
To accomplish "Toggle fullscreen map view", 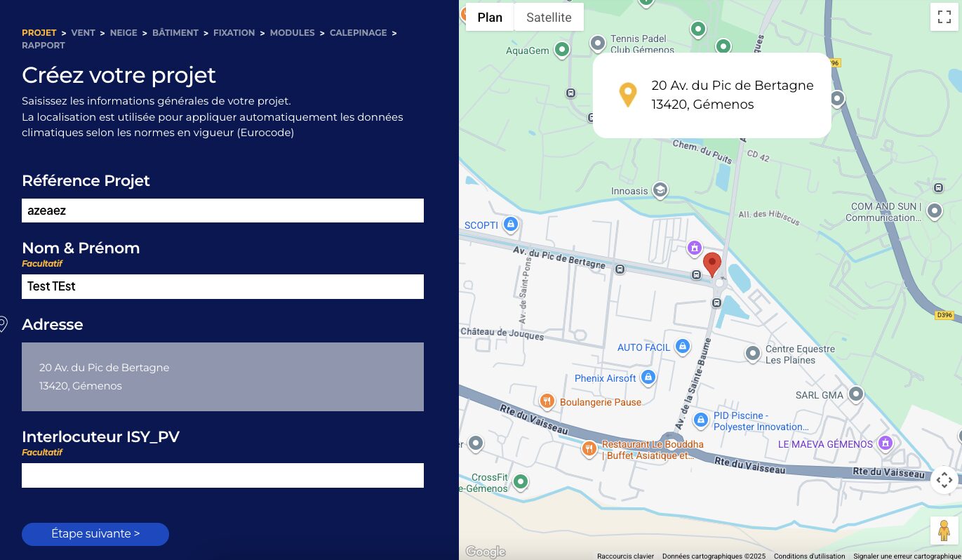I will (x=944, y=17).
